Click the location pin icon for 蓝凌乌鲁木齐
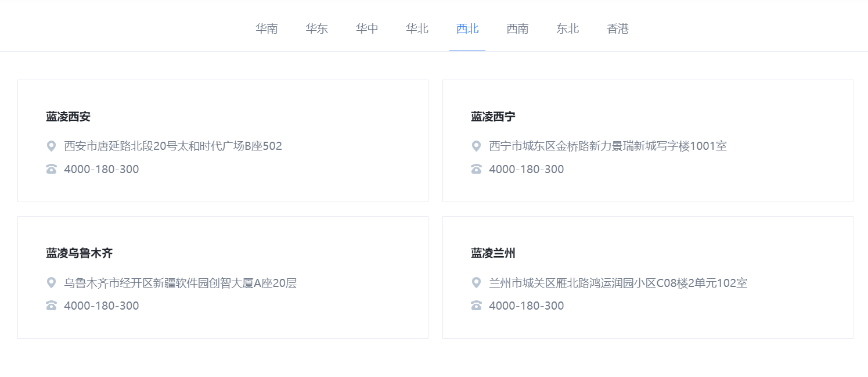The image size is (868, 377). coord(51,283)
